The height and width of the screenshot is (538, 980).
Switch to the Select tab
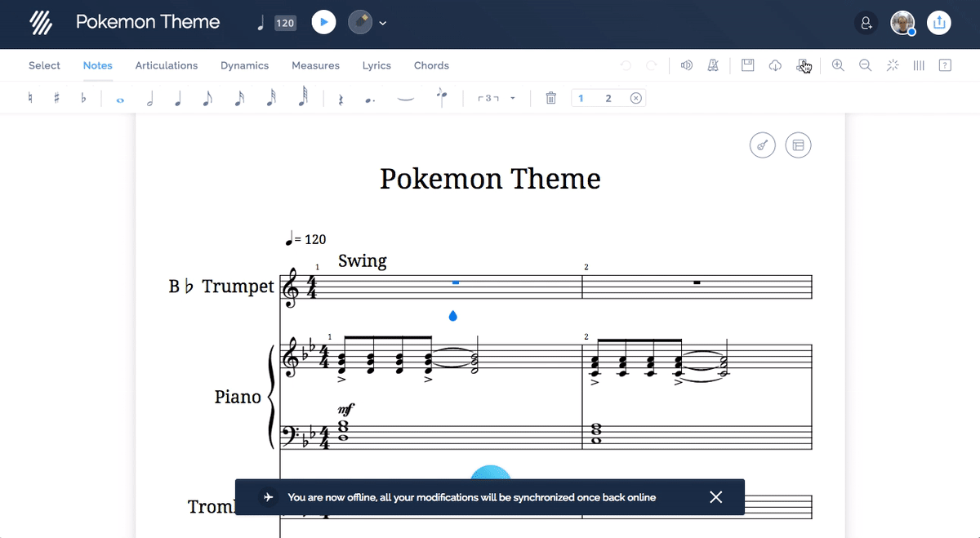[x=44, y=65]
